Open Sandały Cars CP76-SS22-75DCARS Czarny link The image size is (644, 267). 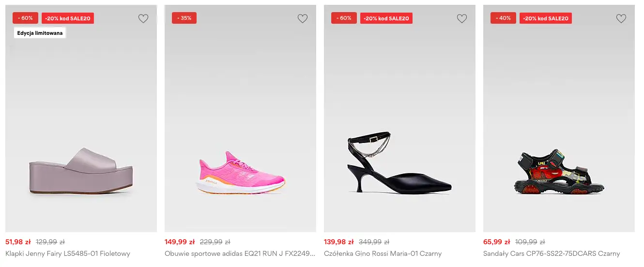click(552, 253)
